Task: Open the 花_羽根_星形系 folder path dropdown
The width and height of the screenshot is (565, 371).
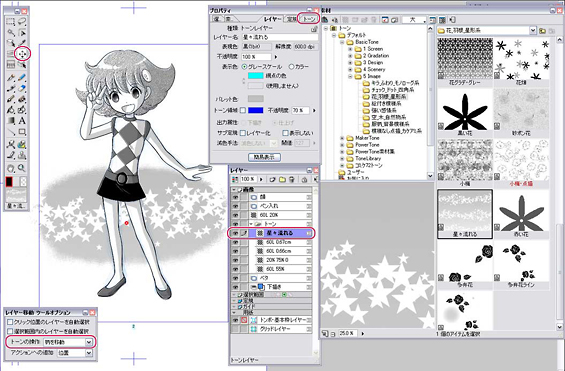Action: pyautogui.click(x=533, y=31)
